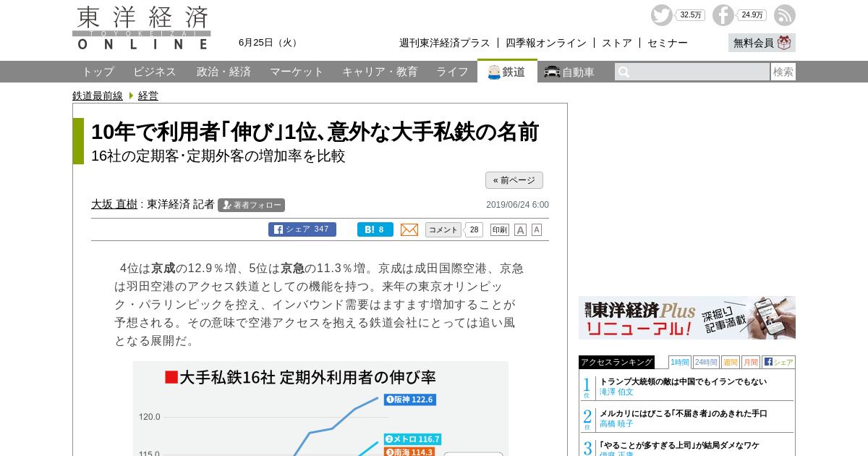Select the larger font size A icon

pyautogui.click(x=520, y=229)
